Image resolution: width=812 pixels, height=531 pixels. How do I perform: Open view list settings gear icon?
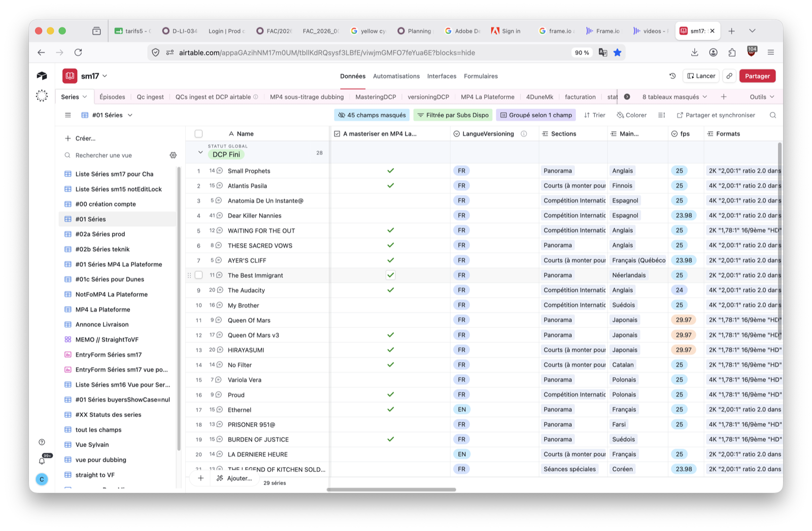pyautogui.click(x=173, y=155)
